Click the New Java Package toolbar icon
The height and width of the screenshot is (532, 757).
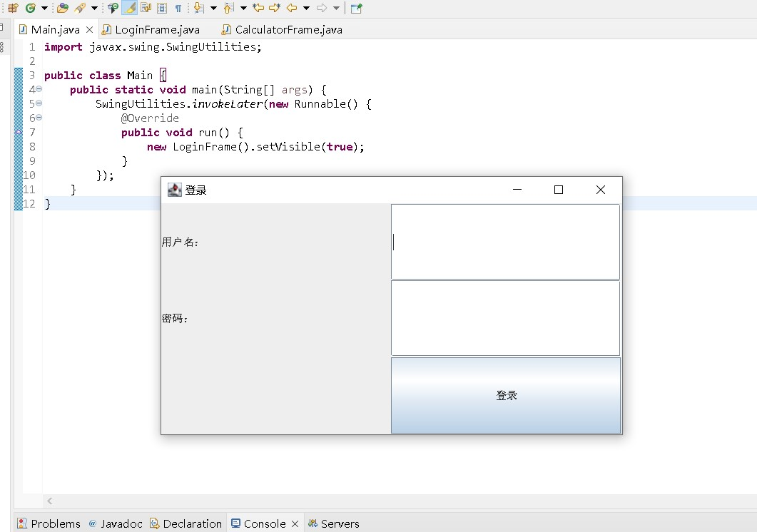pos(13,8)
